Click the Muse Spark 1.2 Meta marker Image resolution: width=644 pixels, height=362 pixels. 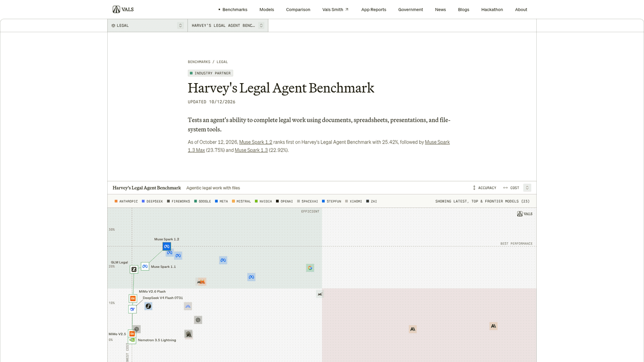pyautogui.click(x=166, y=246)
